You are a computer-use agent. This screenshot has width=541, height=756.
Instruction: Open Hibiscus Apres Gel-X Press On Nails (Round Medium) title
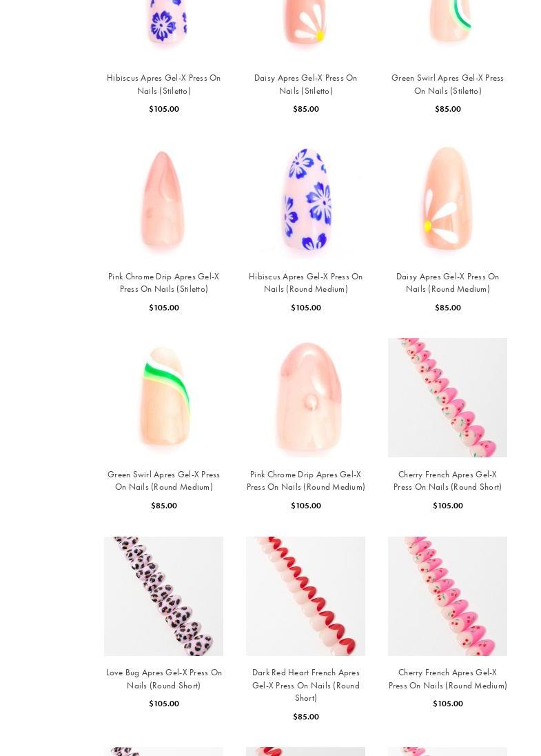click(305, 283)
